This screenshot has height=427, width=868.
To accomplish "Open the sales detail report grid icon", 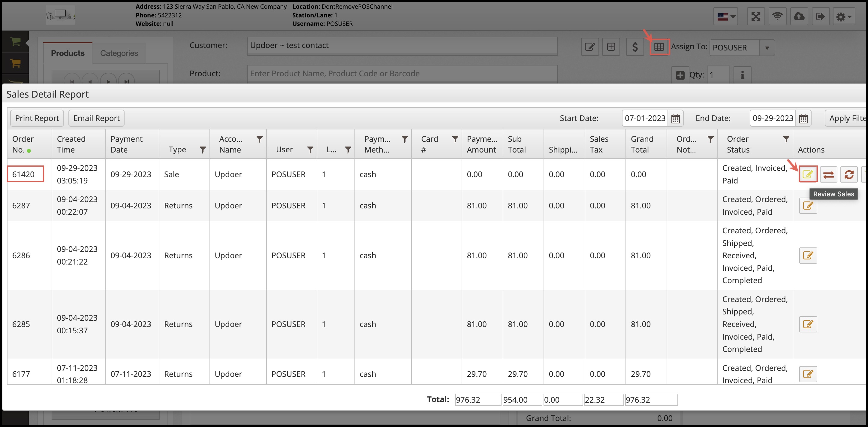I will [659, 47].
